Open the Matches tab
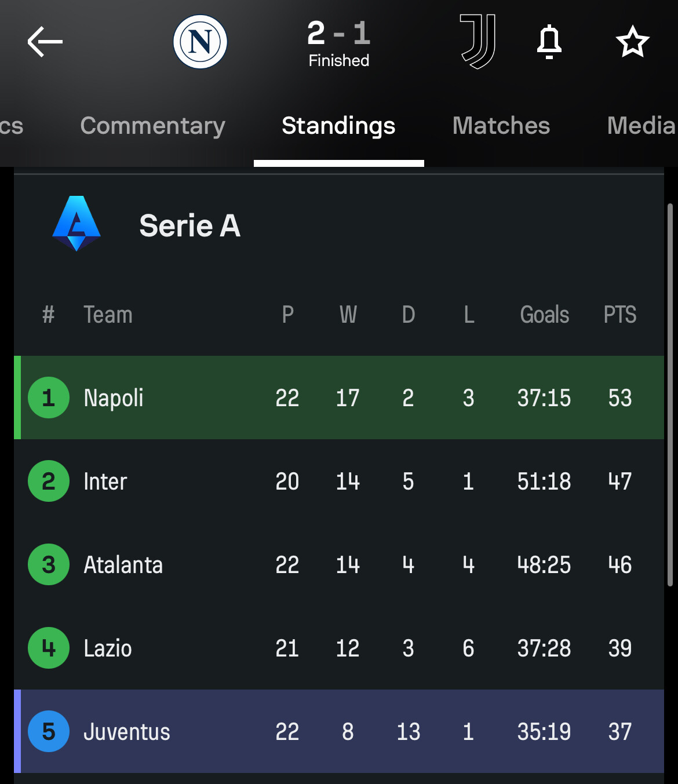 (501, 126)
